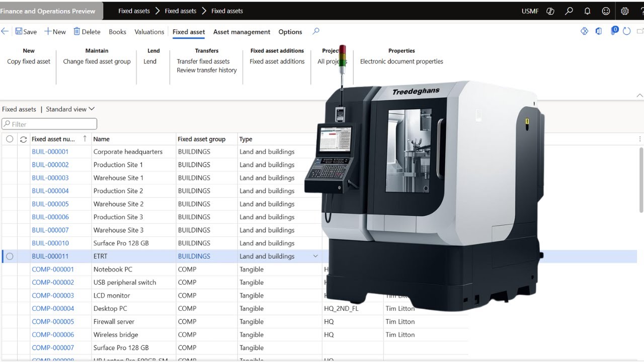Screen dimensions: 644x362
Task: Click Copy fixed asset
Action: (29, 61)
